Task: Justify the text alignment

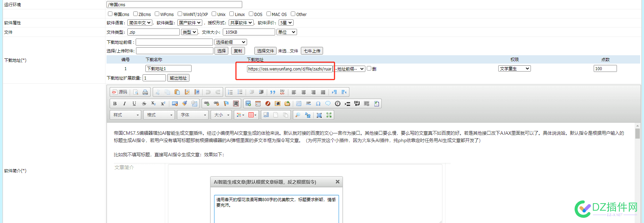Action: coord(323,92)
